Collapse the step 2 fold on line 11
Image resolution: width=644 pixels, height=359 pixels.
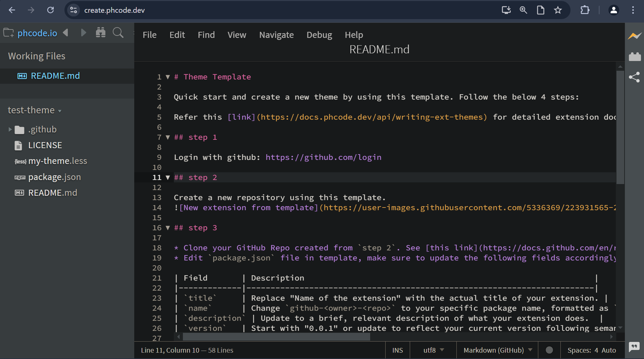click(168, 177)
